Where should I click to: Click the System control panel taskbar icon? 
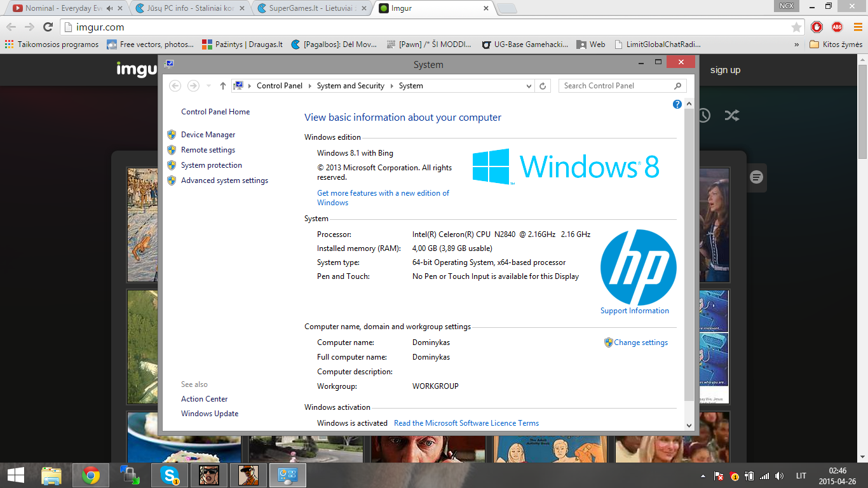(x=288, y=475)
